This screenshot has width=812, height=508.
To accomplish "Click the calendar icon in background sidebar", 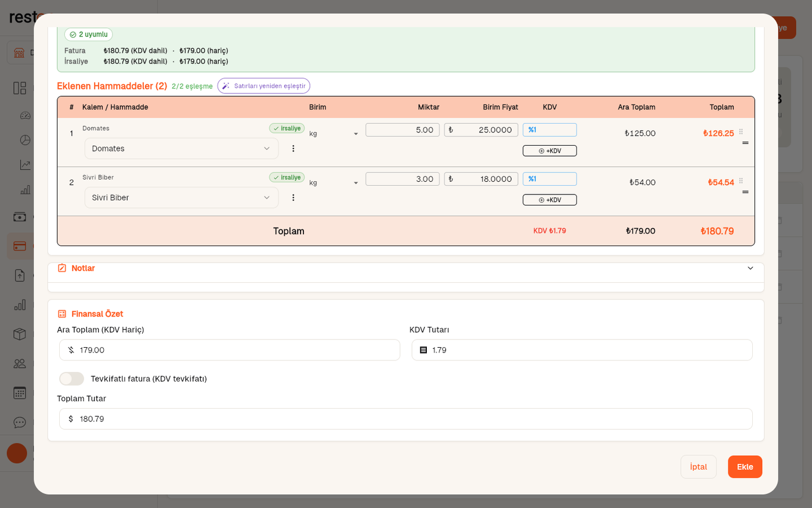I will tap(20, 393).
